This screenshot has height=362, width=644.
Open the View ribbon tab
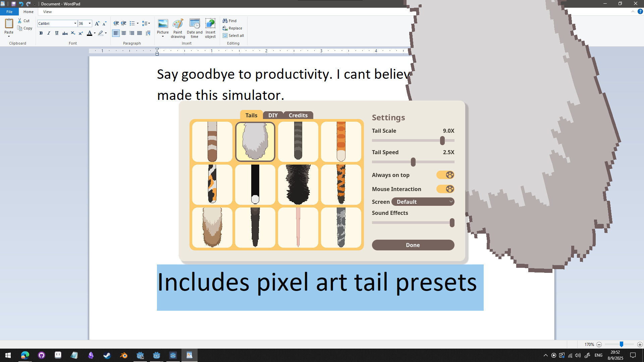pyautogui.click(x=47, y=11)
